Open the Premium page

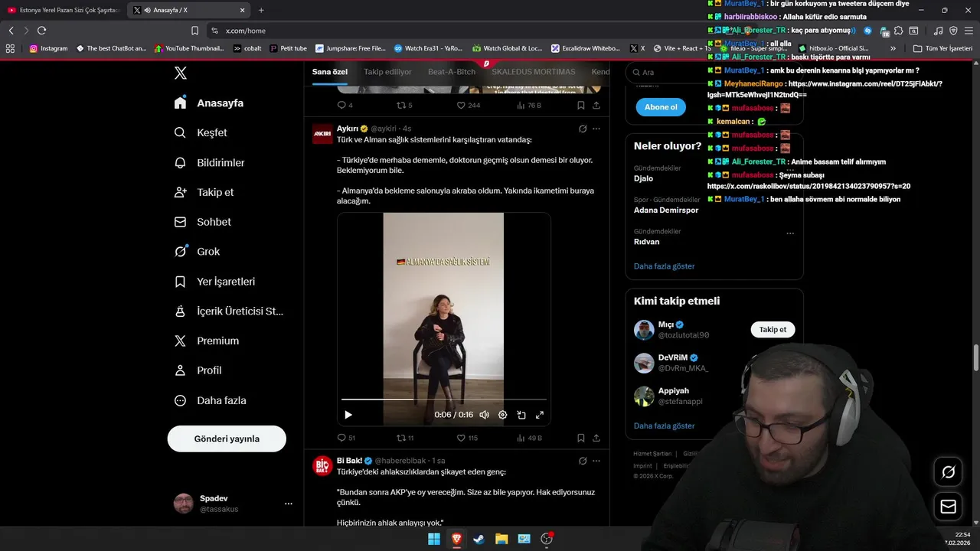[x=207, y=341]
